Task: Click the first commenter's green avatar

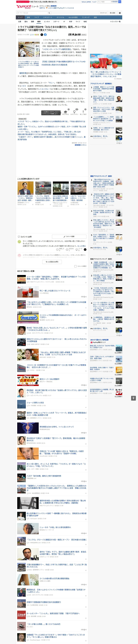Action: (x=19, y=242)
